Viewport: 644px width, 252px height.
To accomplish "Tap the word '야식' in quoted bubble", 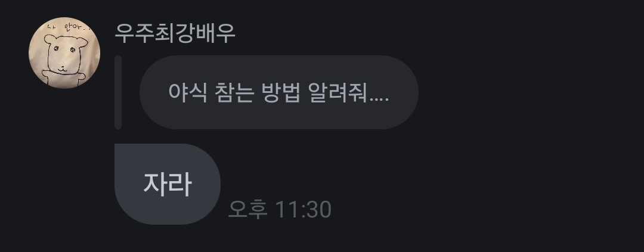I will [x=187, y=93].
